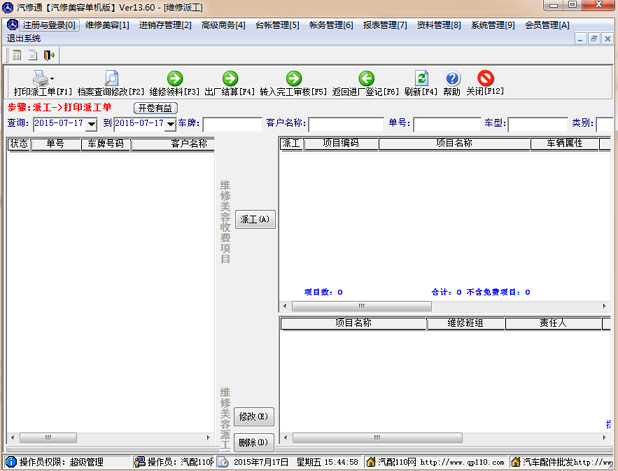Click the project list horizontal scrollbar thumb

[361, 306]
